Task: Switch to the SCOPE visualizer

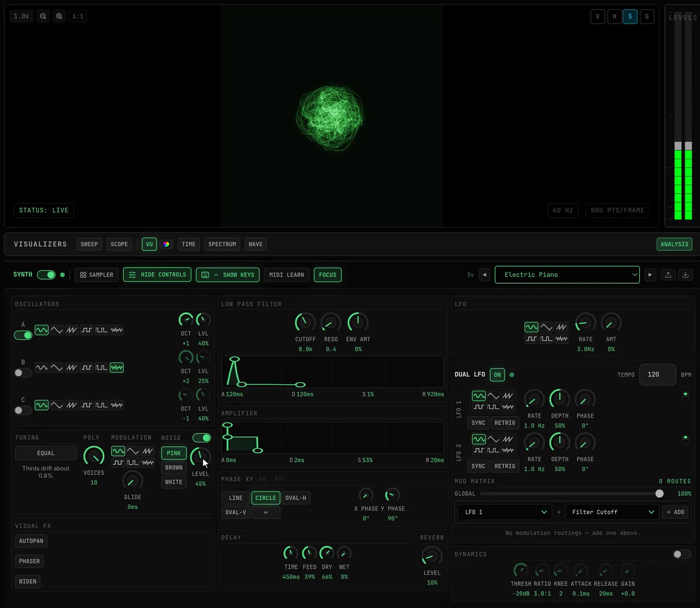Action: (119, 244)
